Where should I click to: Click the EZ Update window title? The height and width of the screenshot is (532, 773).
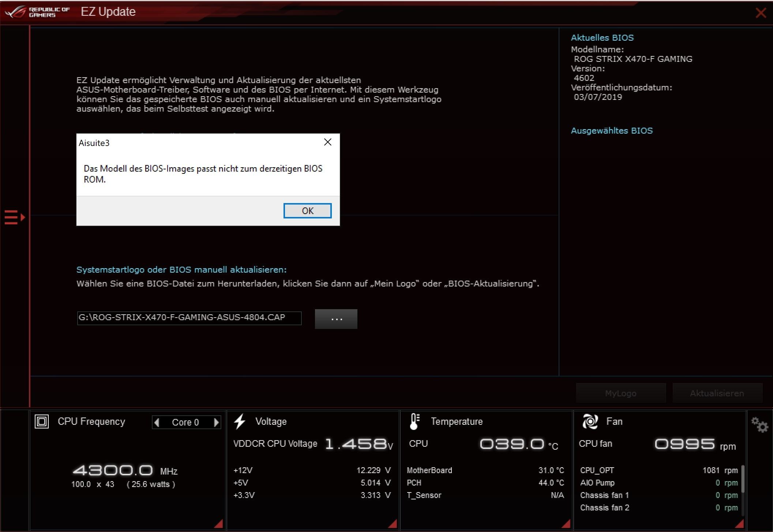(108, 12)
